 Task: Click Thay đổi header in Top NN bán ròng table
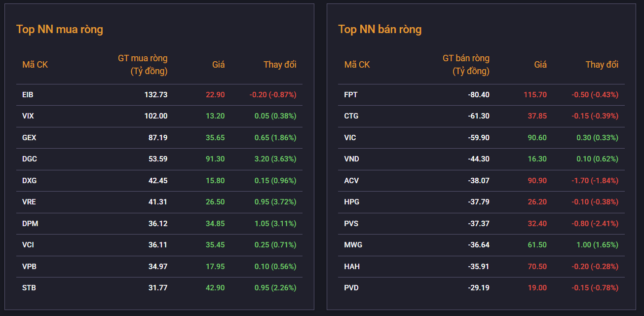click(602, 65)
